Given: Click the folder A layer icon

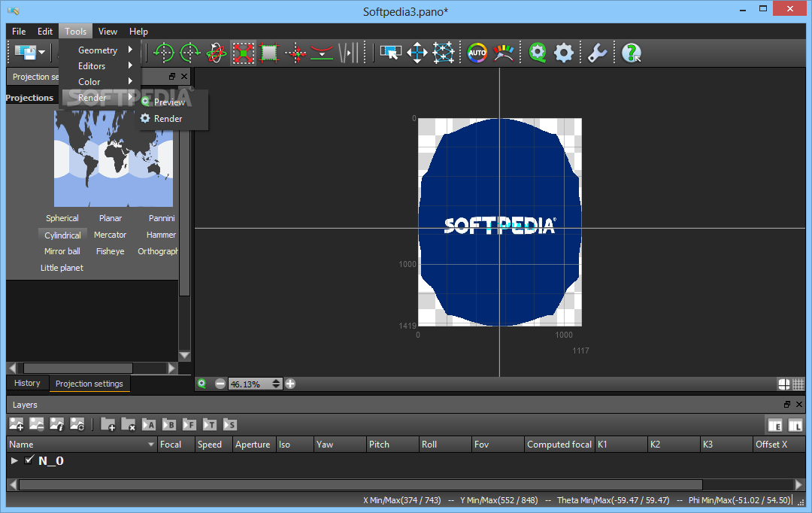Looking at the screenshot, I should (x=149, y=424).
